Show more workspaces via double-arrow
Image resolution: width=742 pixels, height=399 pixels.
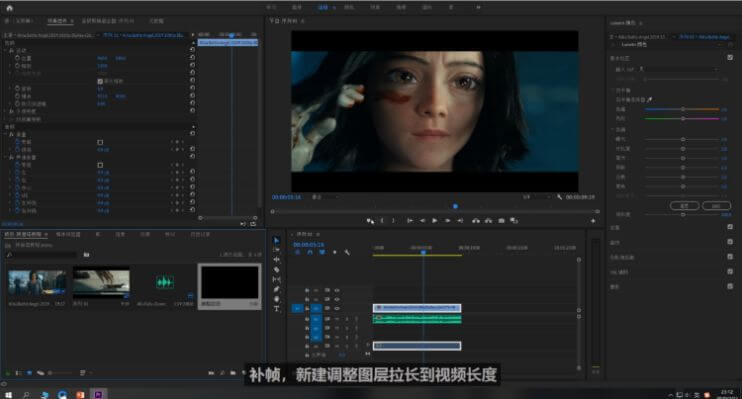(x=478, y=7)
